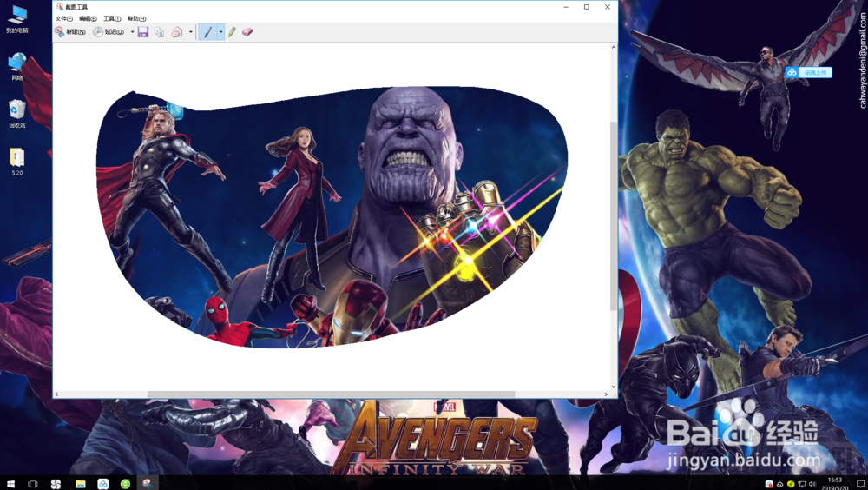Open the delay time dropdown arrow
Image resolution: width=868 pixels, height=490 pixels.
[x=132, y=32]
